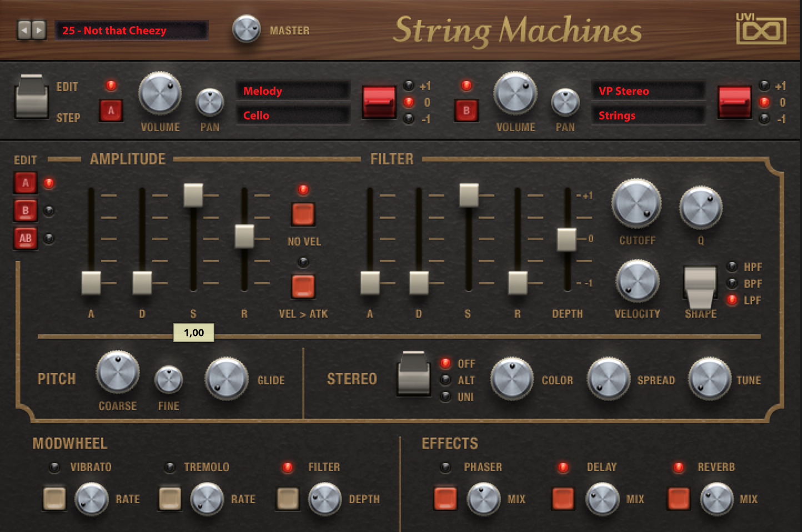802x532 pixels.
Task: Toggle modwheel FILTER button
Action: pos(288,498)
